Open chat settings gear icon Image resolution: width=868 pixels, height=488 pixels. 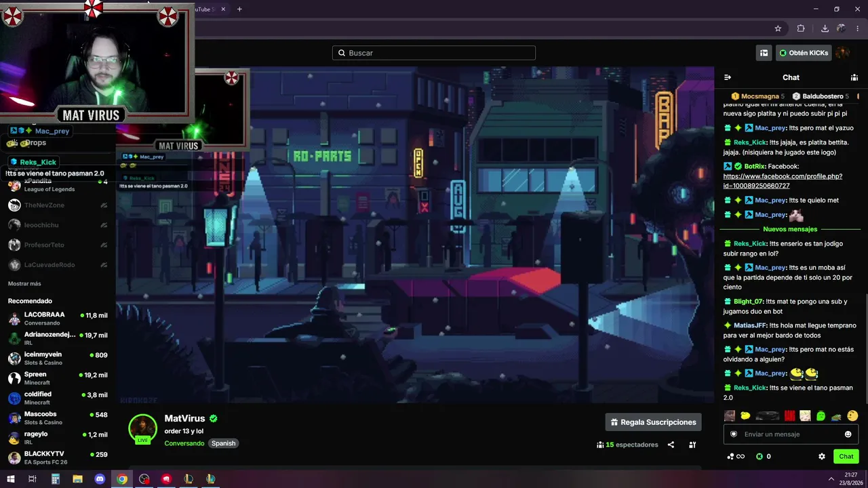pyautogui.click(x=822, y=457)
